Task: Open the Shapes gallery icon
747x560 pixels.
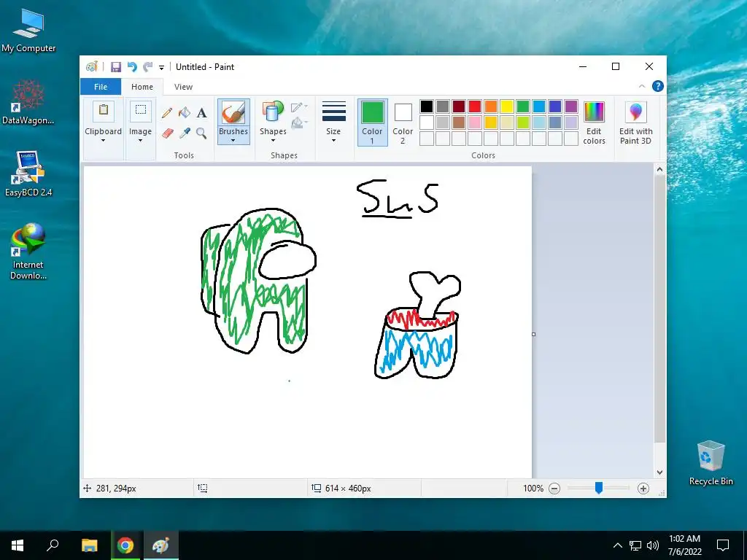Action: (x=273, y=112)
